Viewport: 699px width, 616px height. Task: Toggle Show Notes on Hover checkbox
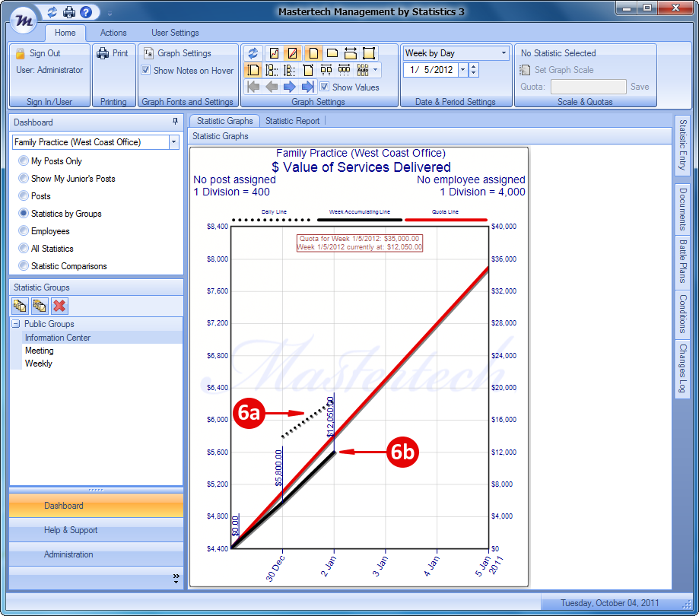click(146, 70)
